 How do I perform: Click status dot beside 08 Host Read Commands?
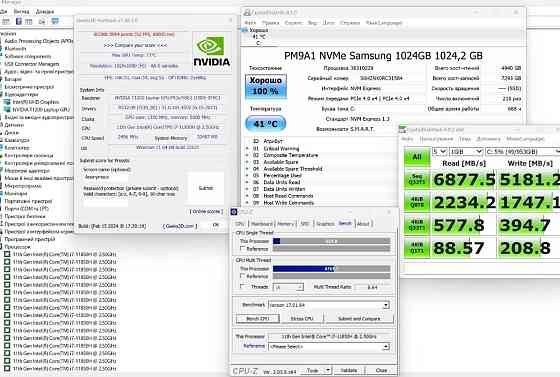pyautogui.click(x=247, y=196)
